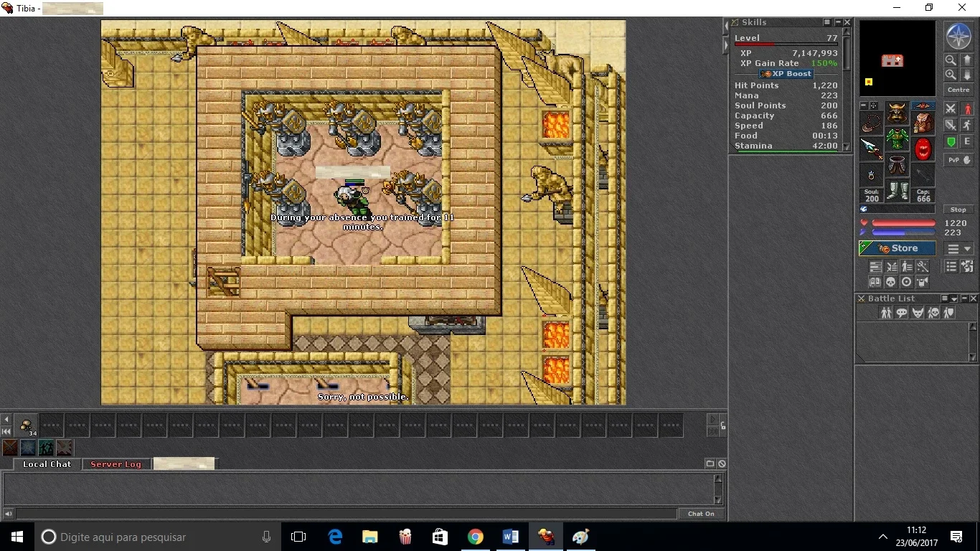980x551 pixels.
Task: Select the ring equipment slot
Action: 871,174
